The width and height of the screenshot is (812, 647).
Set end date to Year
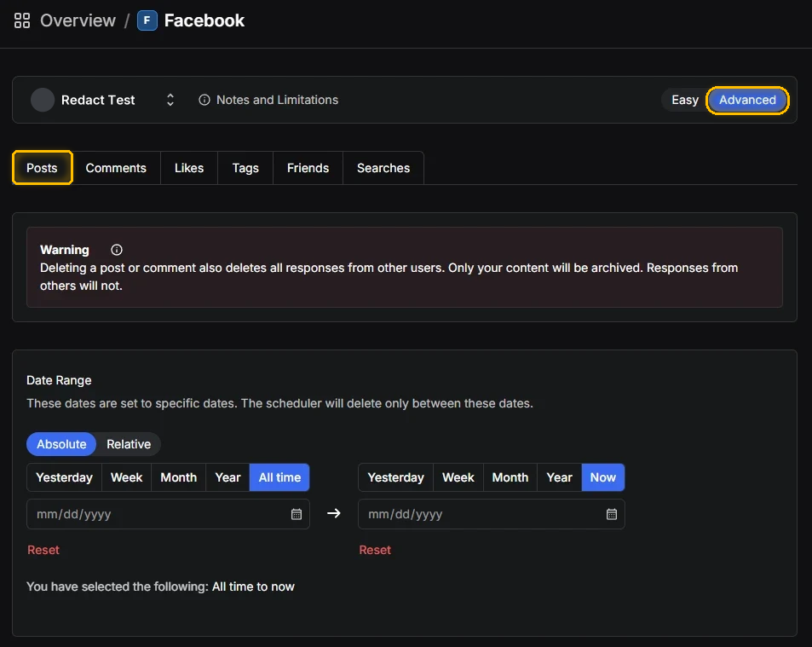(559, 477)
